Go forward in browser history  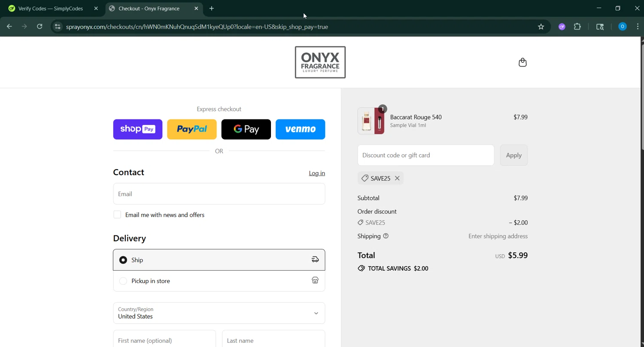(24, 27)
